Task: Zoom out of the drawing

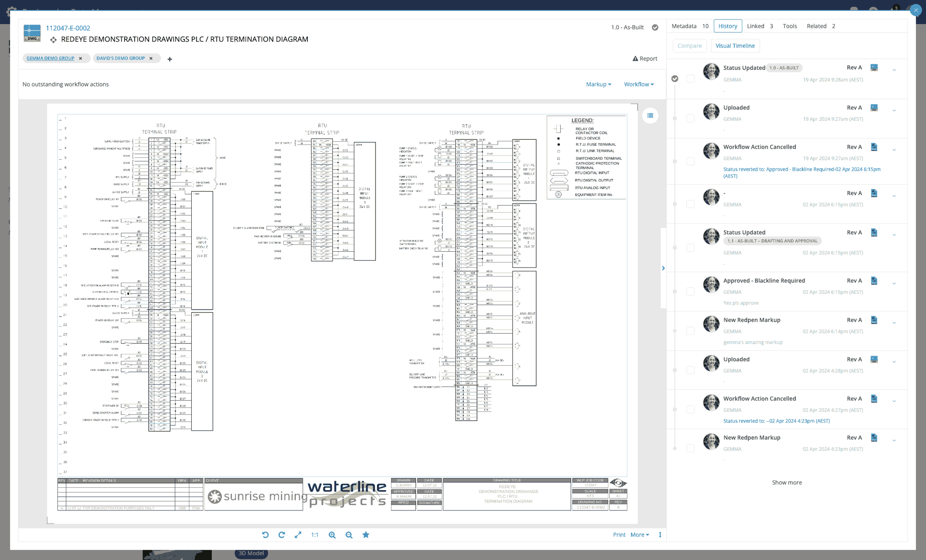Action: coord(349,535)
